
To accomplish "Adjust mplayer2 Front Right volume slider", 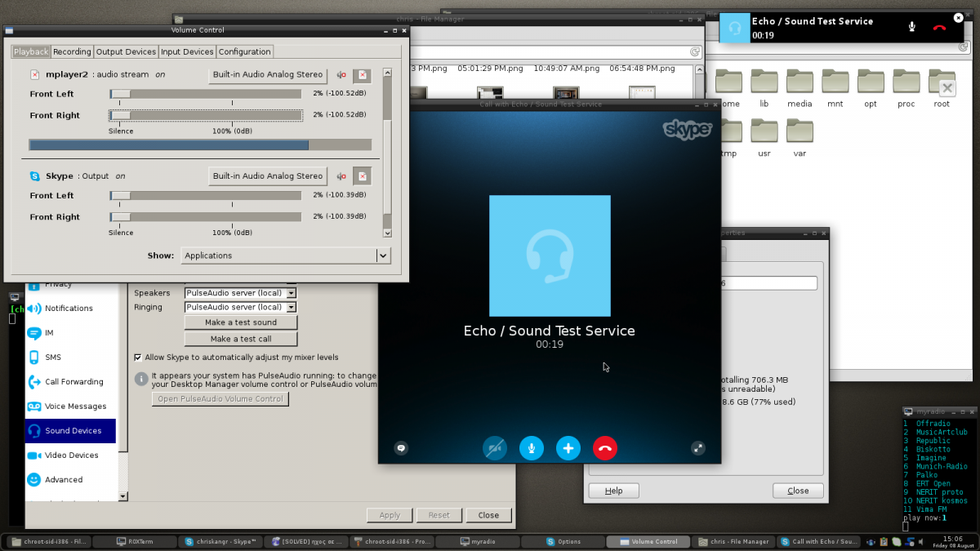I will [206, 115].
